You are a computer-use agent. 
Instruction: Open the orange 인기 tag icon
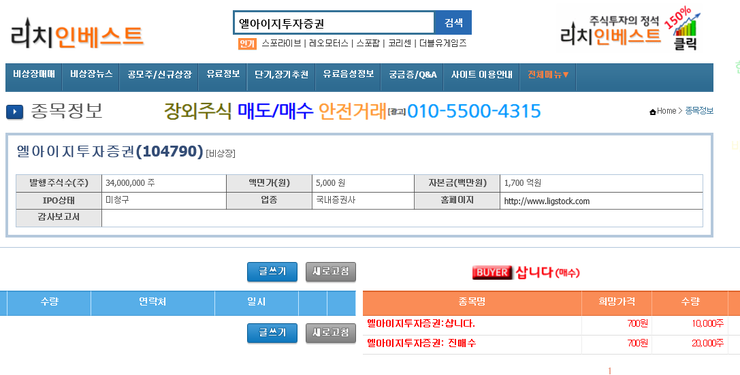coord(247,44)
